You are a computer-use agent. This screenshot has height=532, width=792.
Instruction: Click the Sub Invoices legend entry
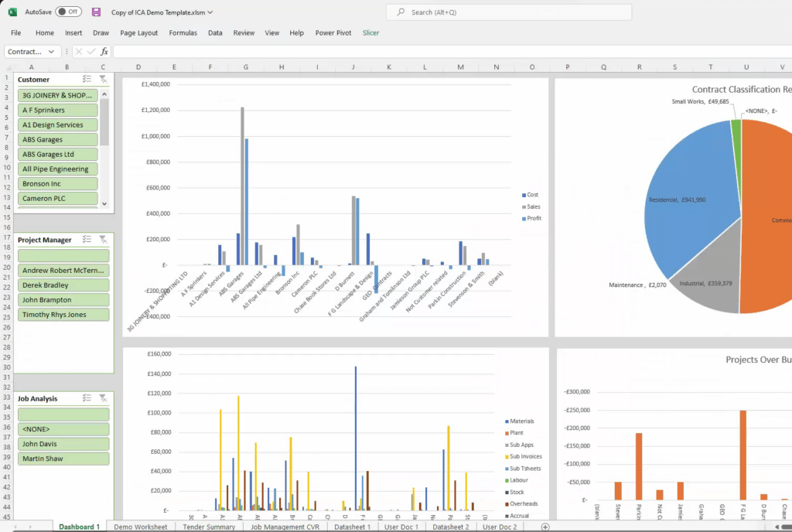[524, 456]
